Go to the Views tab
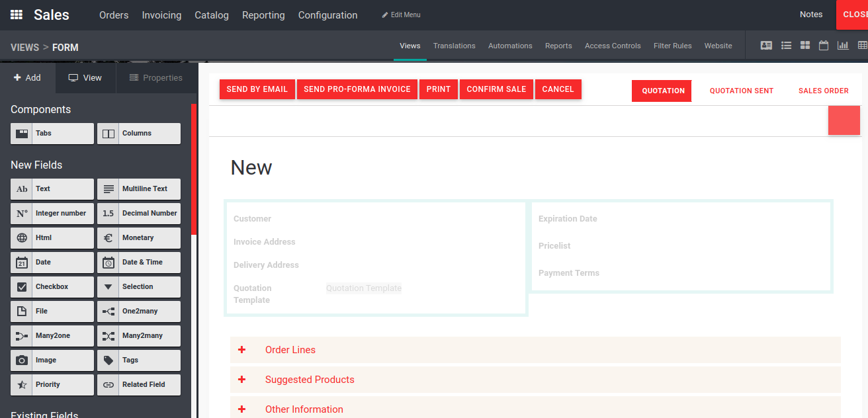868x418 pixels. (410, 46)
